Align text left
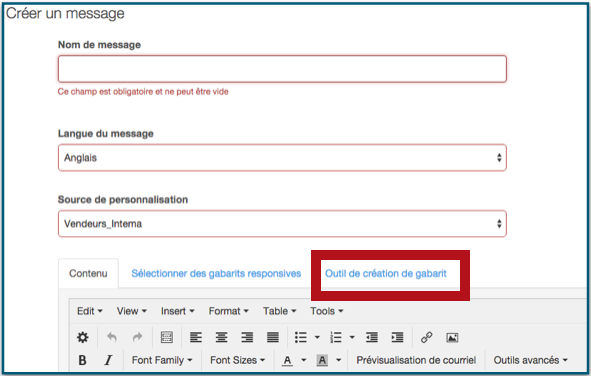The image size is (591, 376). 196,337
